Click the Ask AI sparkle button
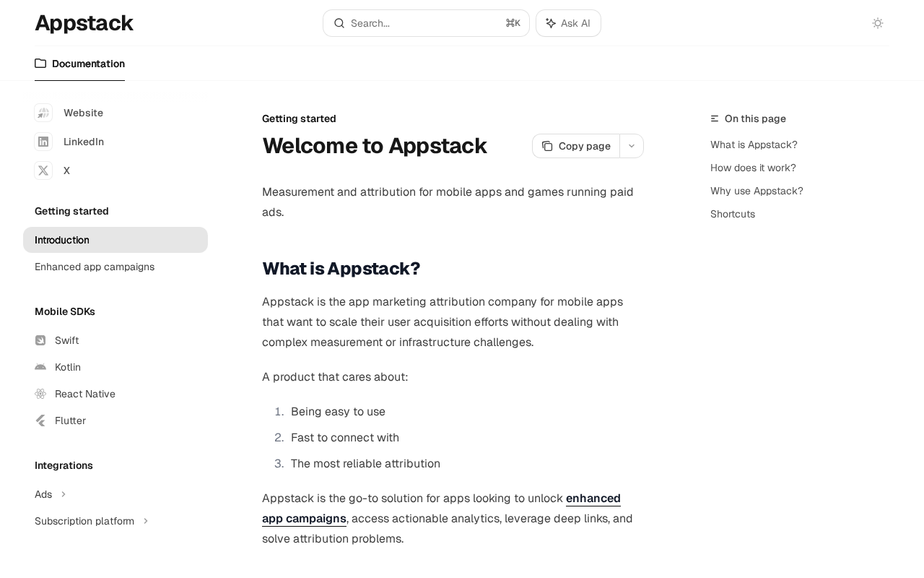The image size is (924, 578). click(568, 23)
